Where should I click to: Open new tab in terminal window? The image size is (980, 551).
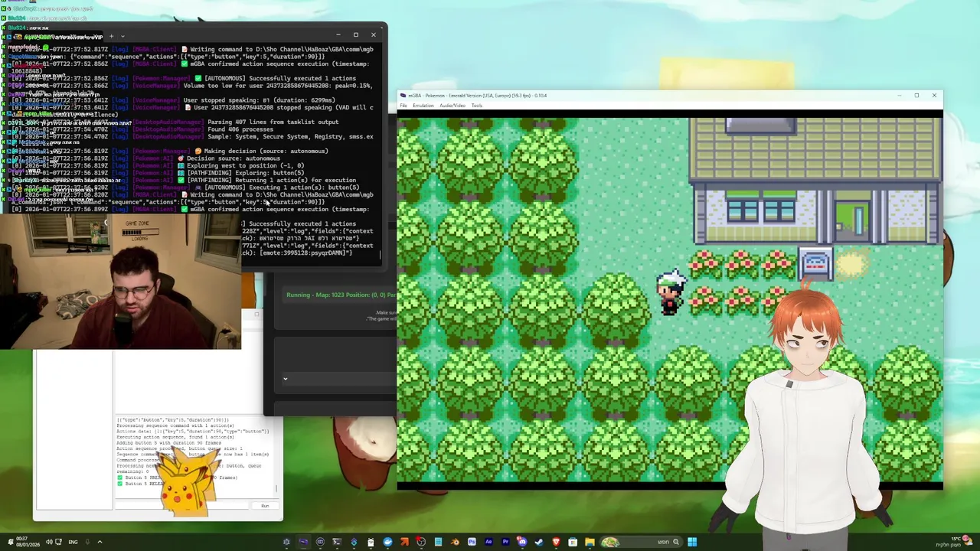coord(111,36)
